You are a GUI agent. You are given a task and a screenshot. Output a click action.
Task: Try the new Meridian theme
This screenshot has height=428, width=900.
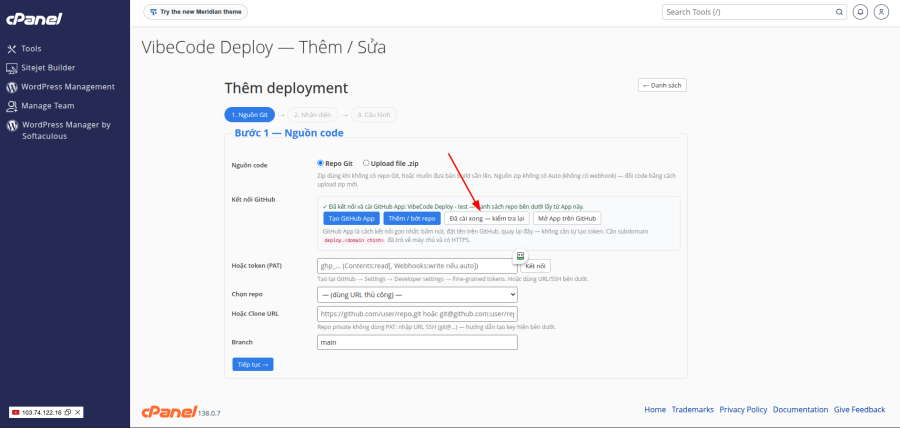click(196, 11)
